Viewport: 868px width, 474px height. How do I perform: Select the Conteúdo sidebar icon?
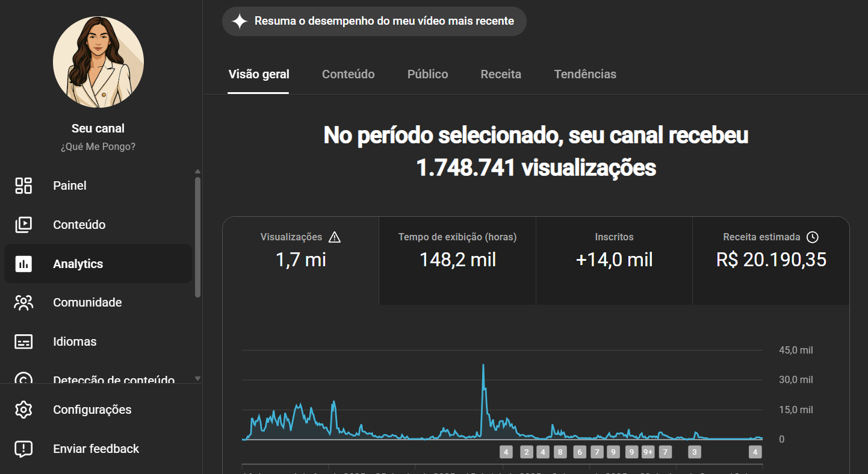(23, 224)
